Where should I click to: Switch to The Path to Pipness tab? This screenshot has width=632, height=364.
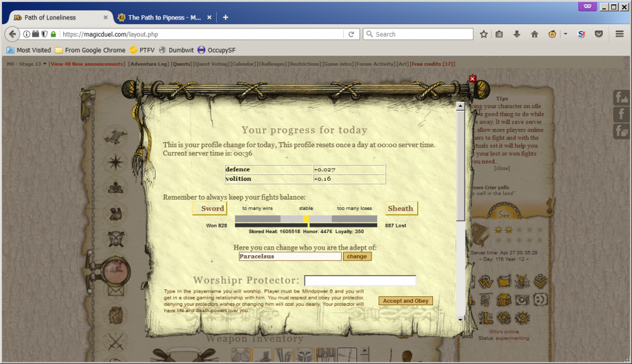coord(164,17)
